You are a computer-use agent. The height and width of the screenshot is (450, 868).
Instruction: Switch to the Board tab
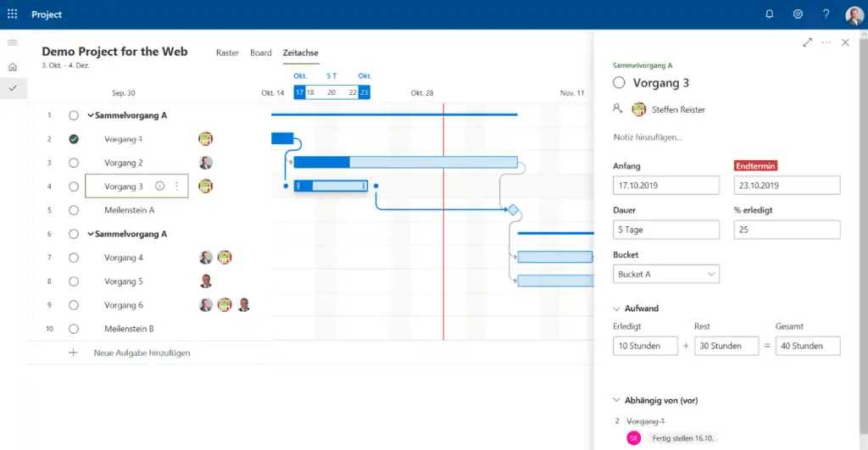[261, 53]
